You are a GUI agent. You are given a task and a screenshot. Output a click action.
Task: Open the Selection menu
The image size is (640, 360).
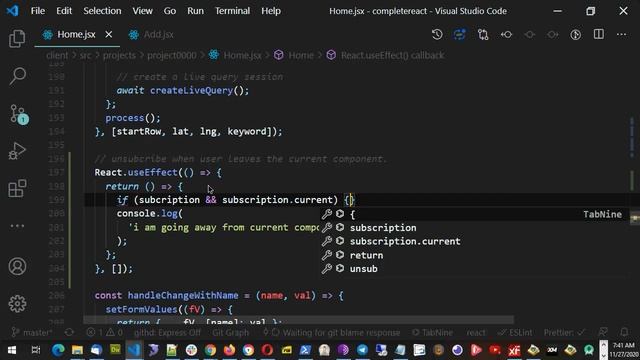[102, 11]
